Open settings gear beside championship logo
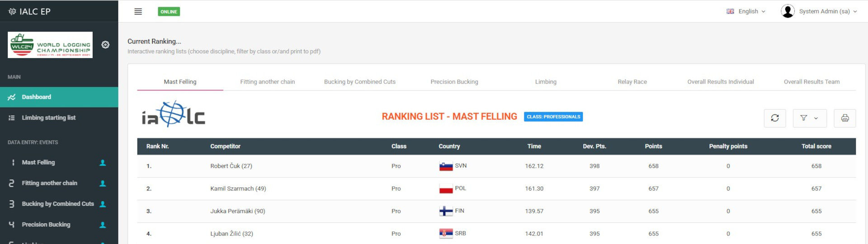This screenshot has height=244, width=868. [105, 45]
